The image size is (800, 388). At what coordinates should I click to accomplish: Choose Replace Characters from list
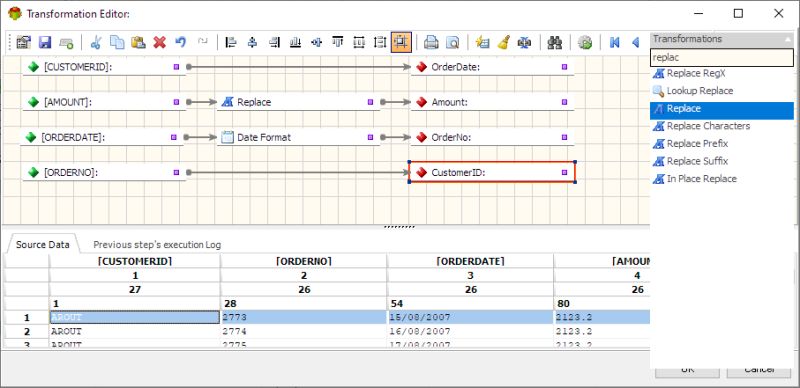721,126
